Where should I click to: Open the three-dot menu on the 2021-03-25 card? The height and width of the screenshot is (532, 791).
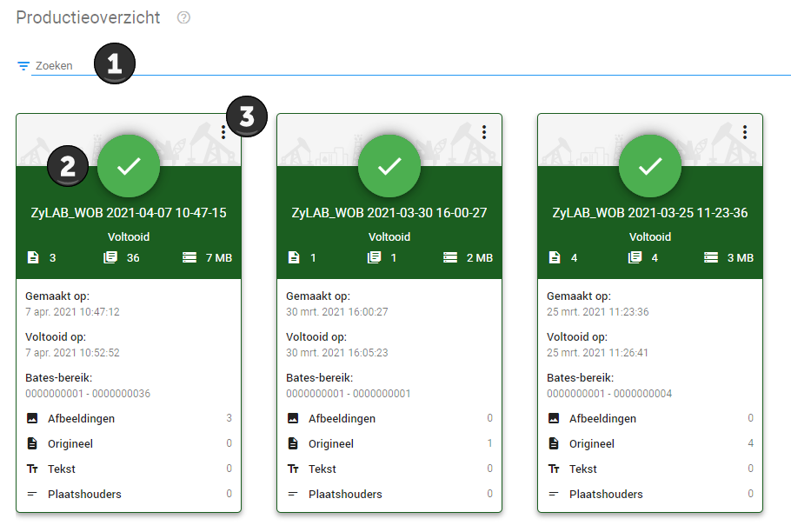(x=745, y=132)
